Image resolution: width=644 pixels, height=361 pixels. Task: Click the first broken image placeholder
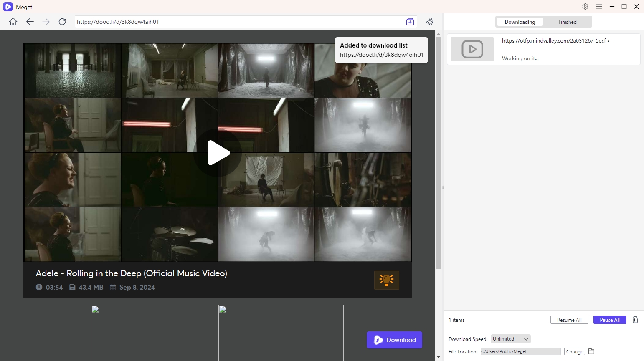click(154, 333)
